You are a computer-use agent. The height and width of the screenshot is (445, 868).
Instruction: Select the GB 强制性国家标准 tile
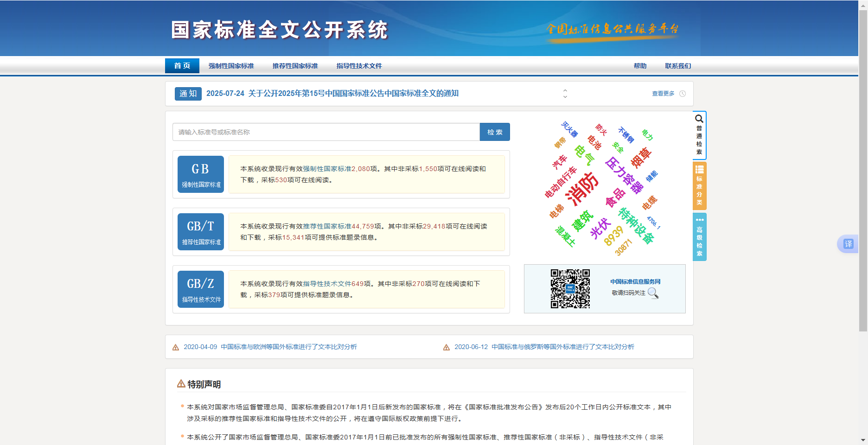click(x=200, y=174)
